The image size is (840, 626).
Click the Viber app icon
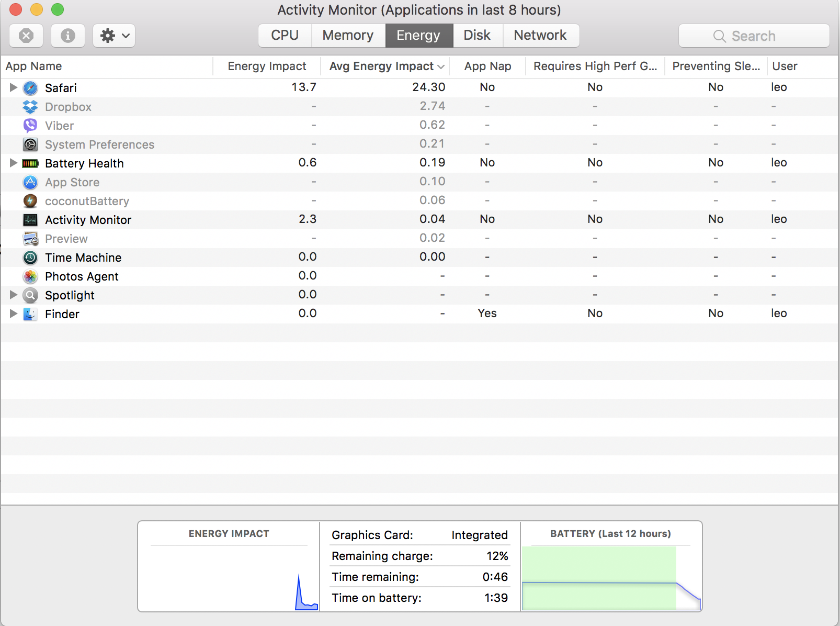30,126
